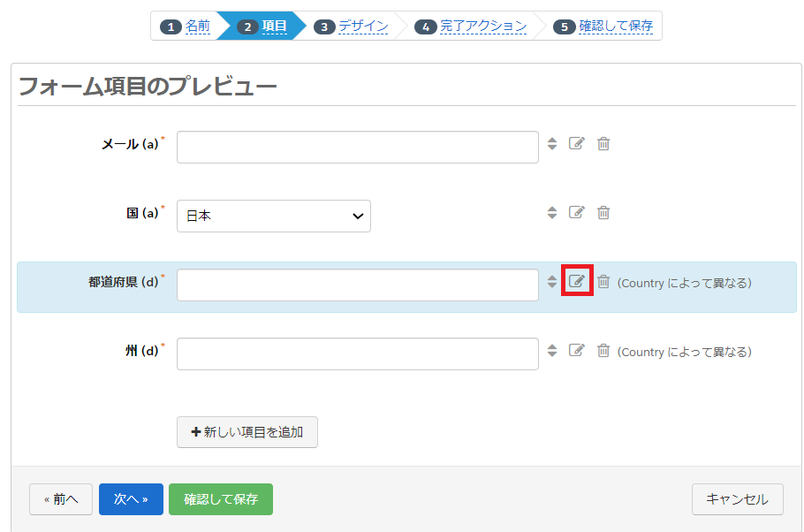804x532 pixels.
Task: Go to step 4 完了アクション
Action: [x=483, y=26]
